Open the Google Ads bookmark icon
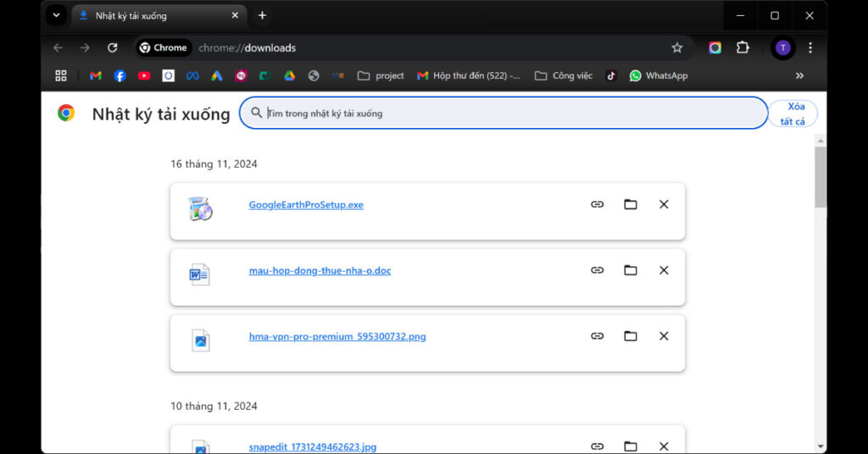The width and height of the screenshot is (868, 454). point(216,75)
